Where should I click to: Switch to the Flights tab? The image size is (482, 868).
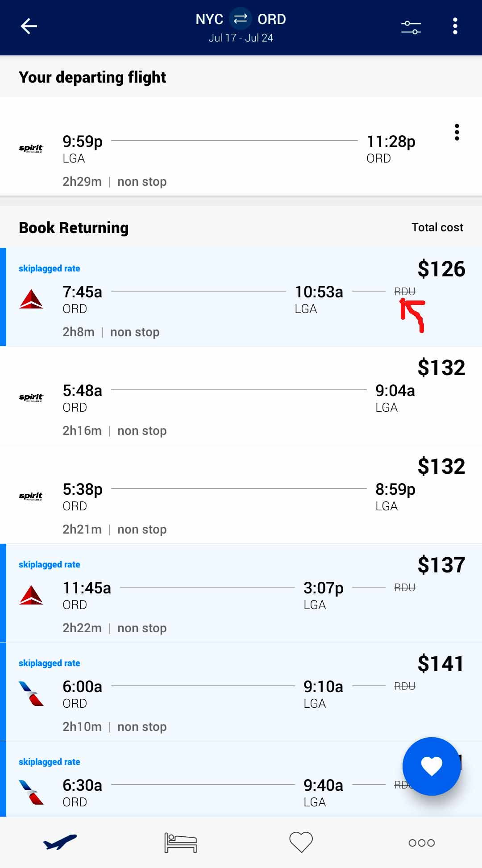60,842
